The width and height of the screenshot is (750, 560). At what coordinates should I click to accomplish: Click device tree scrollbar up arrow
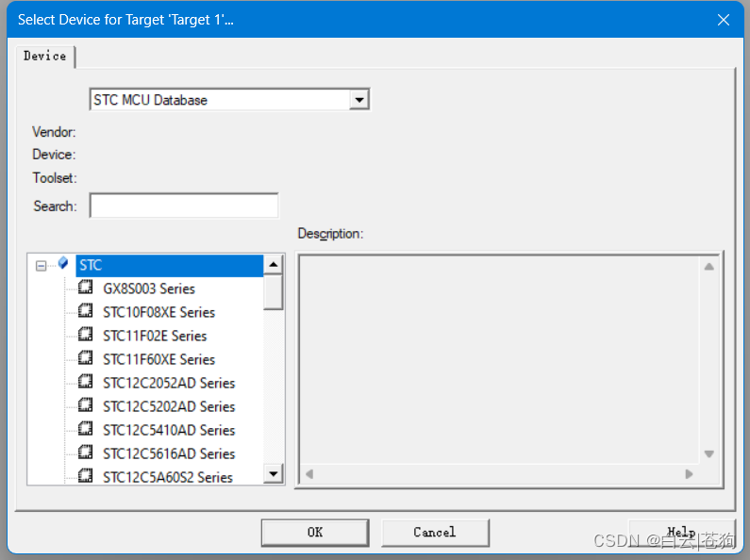[x=274, y=264]
